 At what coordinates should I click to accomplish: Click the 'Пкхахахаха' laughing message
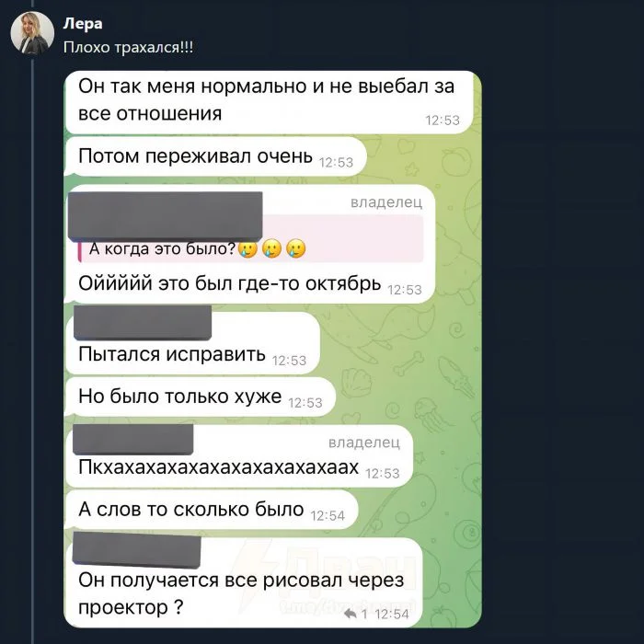239,456
